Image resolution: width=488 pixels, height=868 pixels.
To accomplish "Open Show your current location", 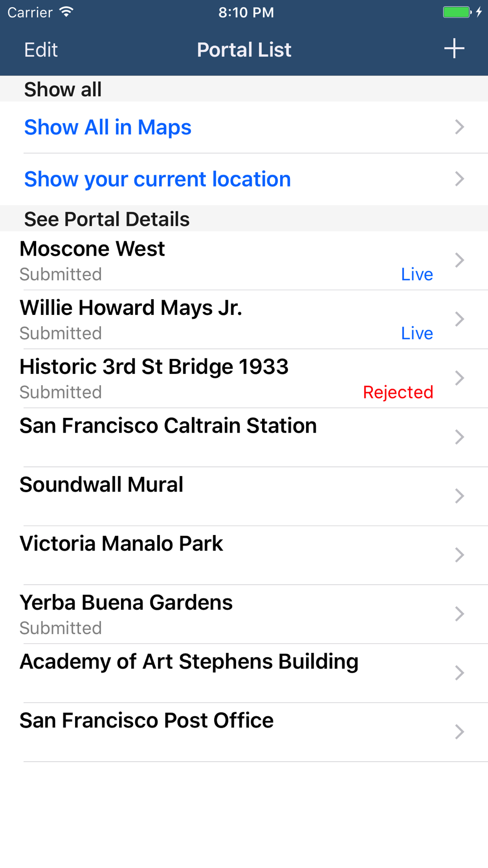I will (x=158, y=179).
